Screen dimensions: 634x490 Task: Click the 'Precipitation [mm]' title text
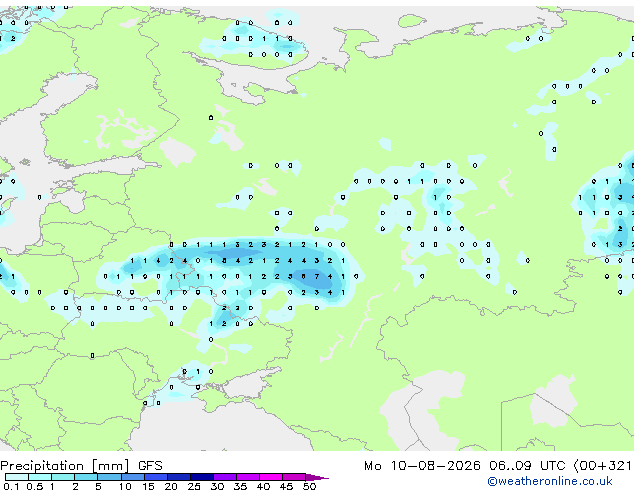(65, 466)
